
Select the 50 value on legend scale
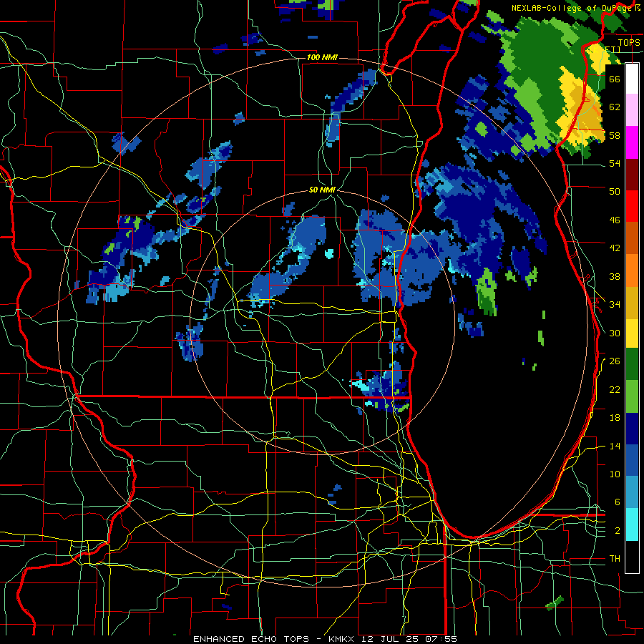[615, 191]
